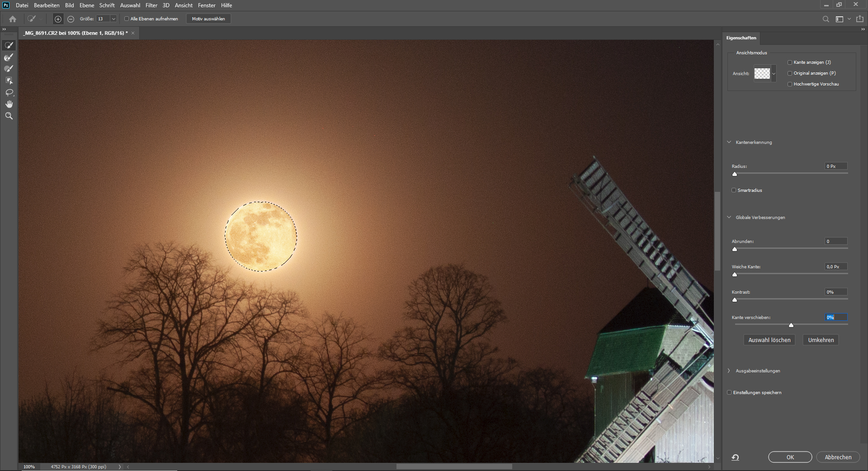Expand the Ausgabeeinstellungen section
Viewport: 868px width, 471px height.
click(x=729, y=371)
